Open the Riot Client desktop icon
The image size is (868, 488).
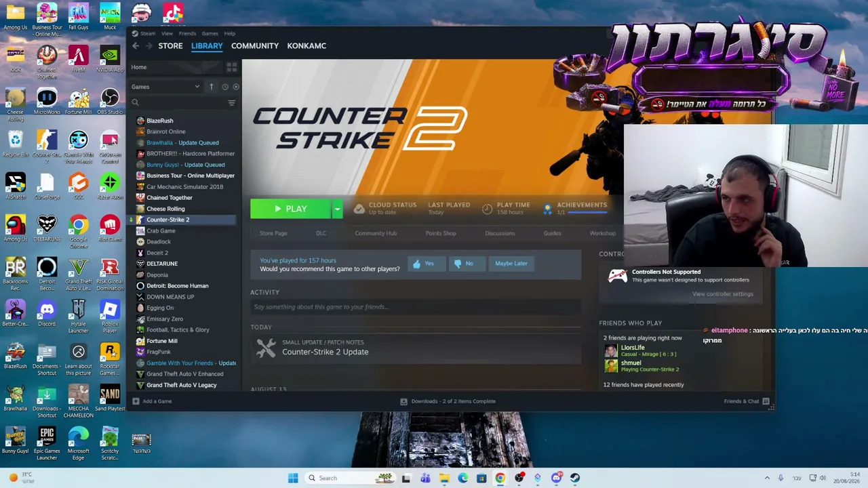pyautogui.click(x=110, y=229)
